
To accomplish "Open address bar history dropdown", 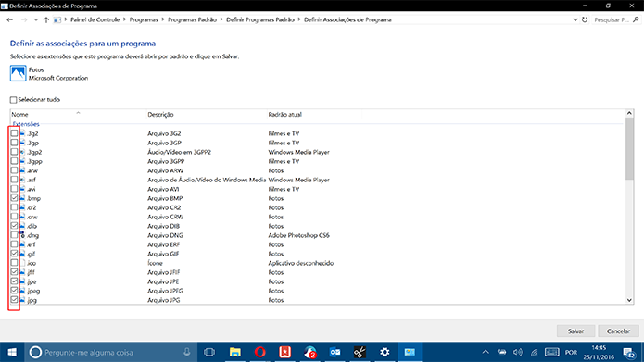I will click(x=575, y=19).
